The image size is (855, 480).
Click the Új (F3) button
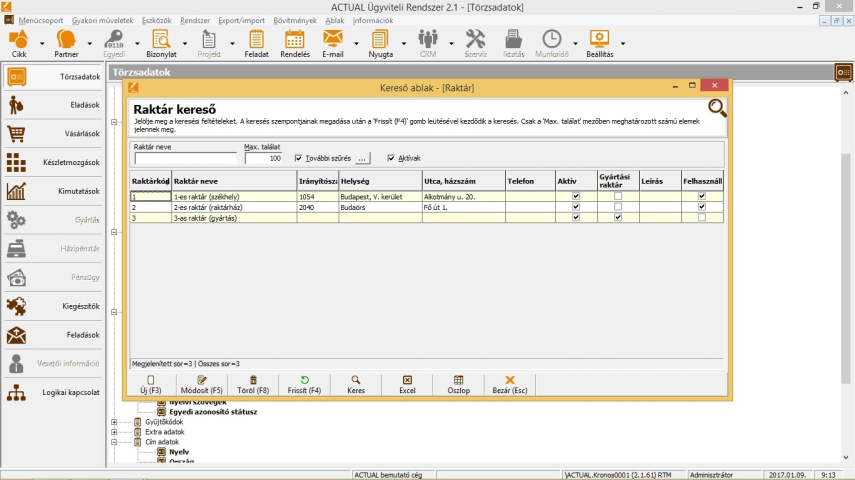click(150, 385)
